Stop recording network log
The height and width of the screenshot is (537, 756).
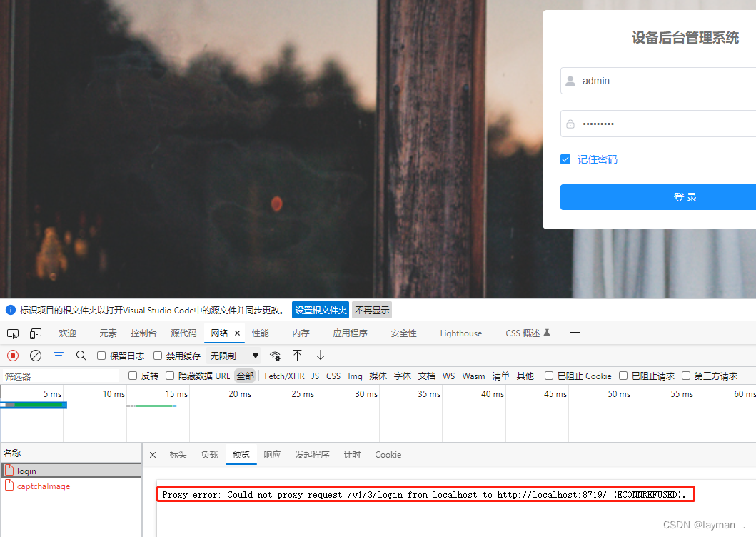click(x=13, y=356)
